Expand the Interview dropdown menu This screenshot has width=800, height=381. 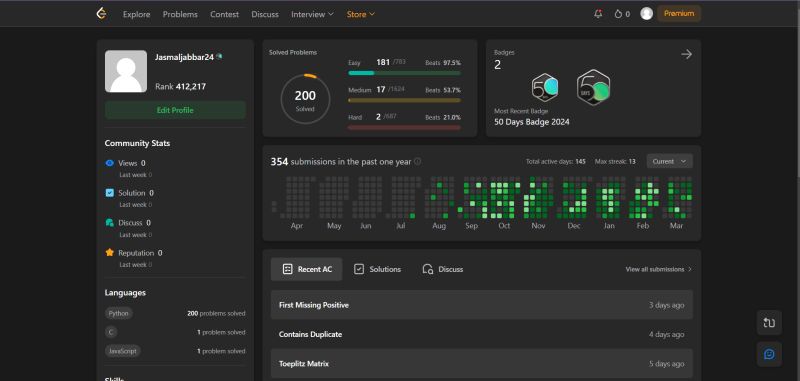[312, 14]
